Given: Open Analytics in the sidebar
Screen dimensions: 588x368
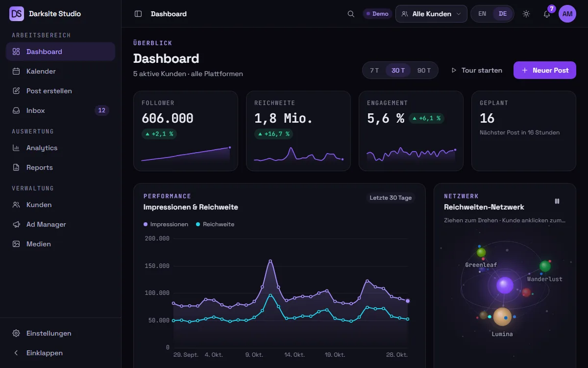Looking at the screenshot, I should [61, 148].
